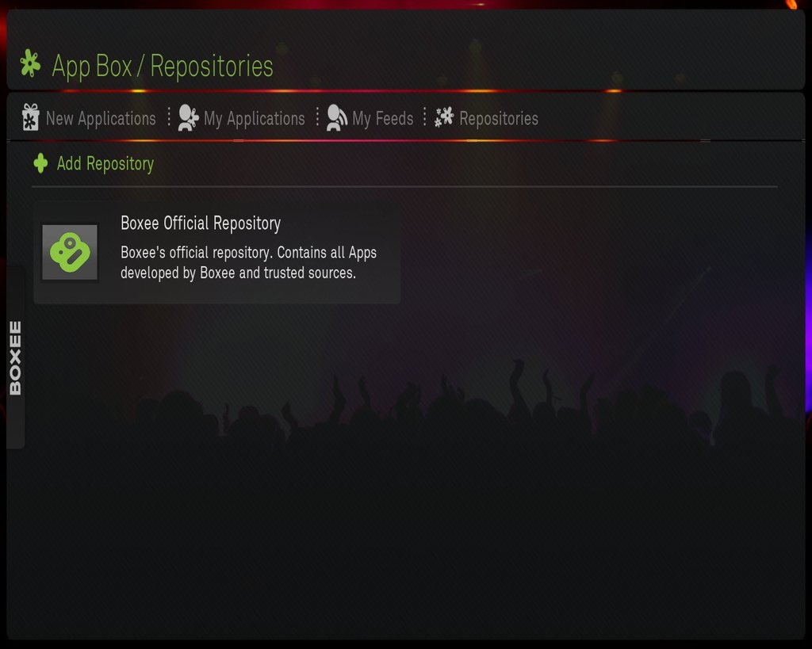Switch to the My Applications tab
The image size is (812, 649).
(254, 119)
